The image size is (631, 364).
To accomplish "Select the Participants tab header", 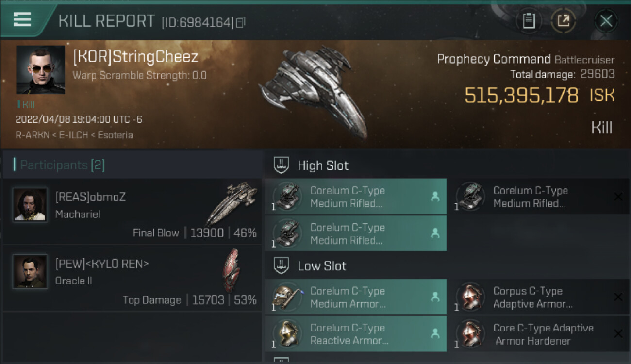I will point(59,165).
